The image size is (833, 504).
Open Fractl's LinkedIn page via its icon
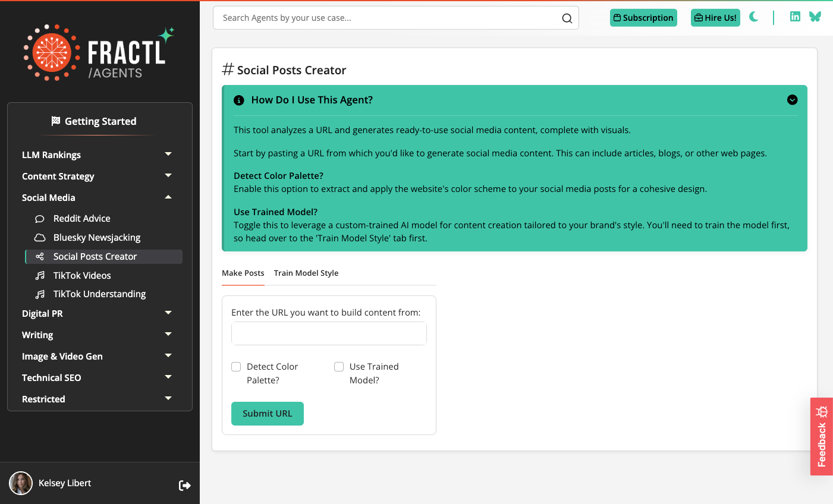(x=795, y=17)
